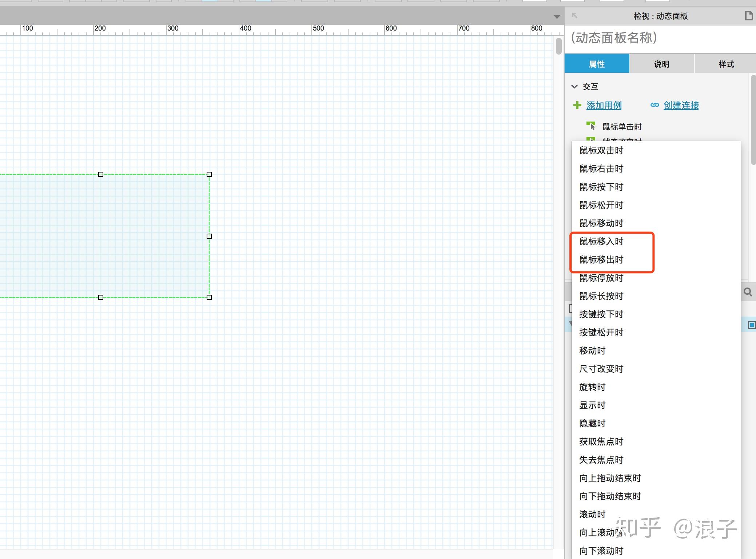The image size is (756, 559).
Task: Click the right-middle resize handle of the panel
Action: 209,236
